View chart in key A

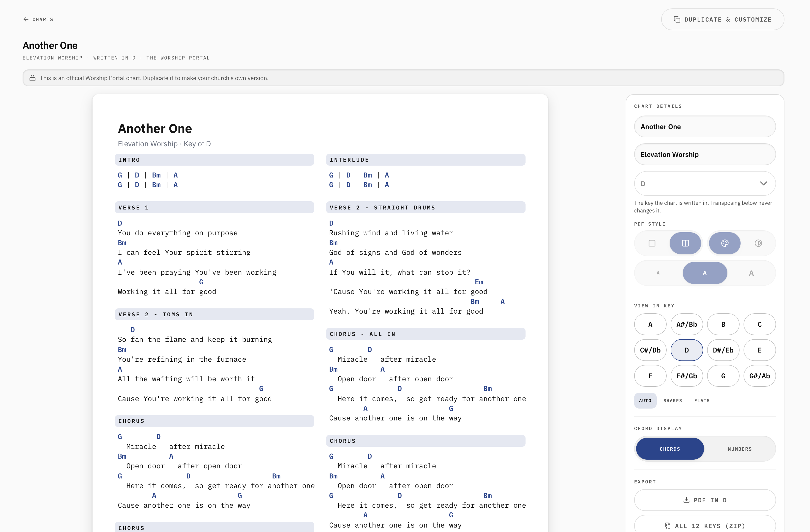(x=650, y=324)
